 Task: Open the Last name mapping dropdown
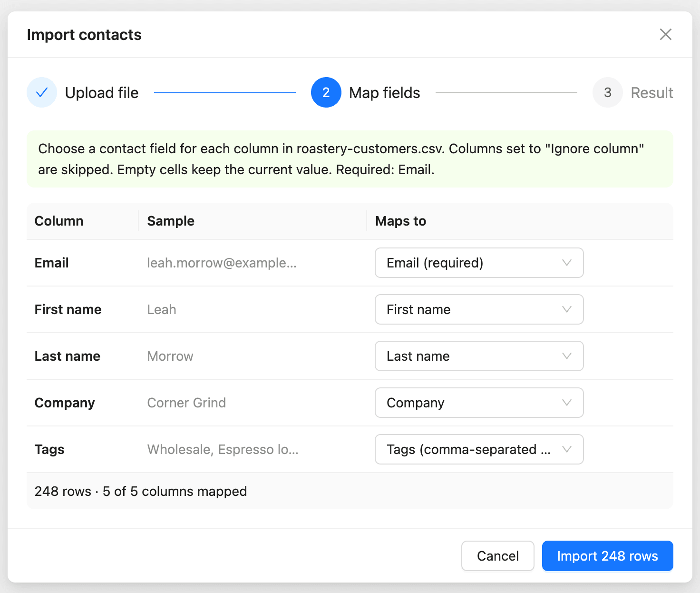(x=479, y=356)
